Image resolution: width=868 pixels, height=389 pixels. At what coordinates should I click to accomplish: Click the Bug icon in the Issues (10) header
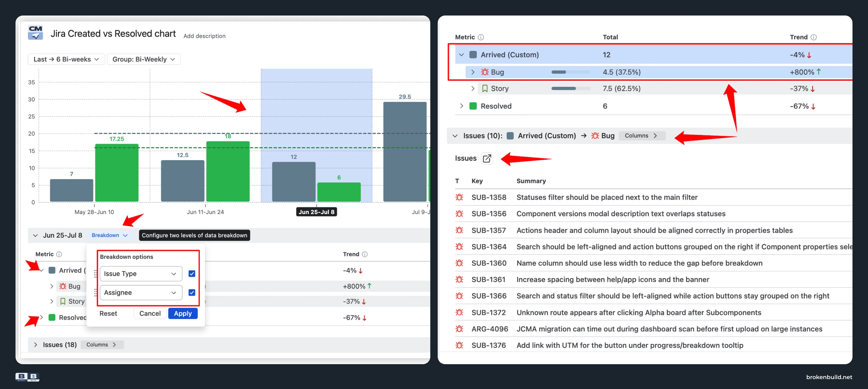click(x=595, y=136)
